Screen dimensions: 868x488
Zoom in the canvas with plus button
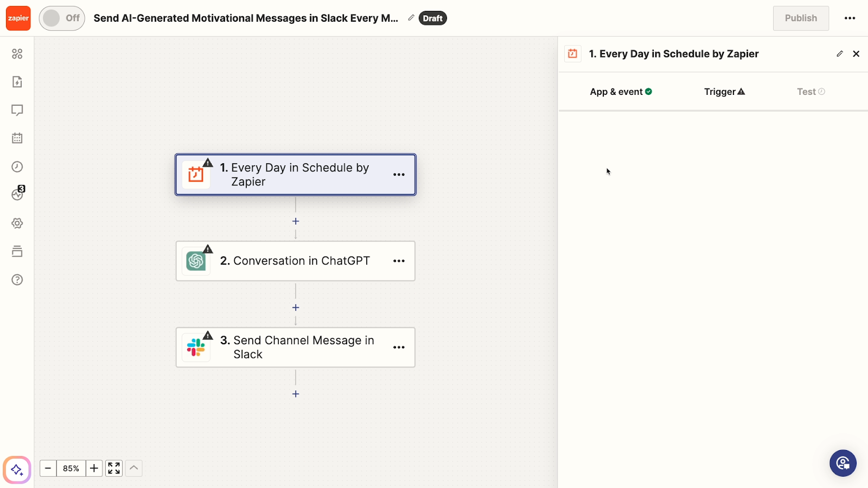tap(94, 468)
